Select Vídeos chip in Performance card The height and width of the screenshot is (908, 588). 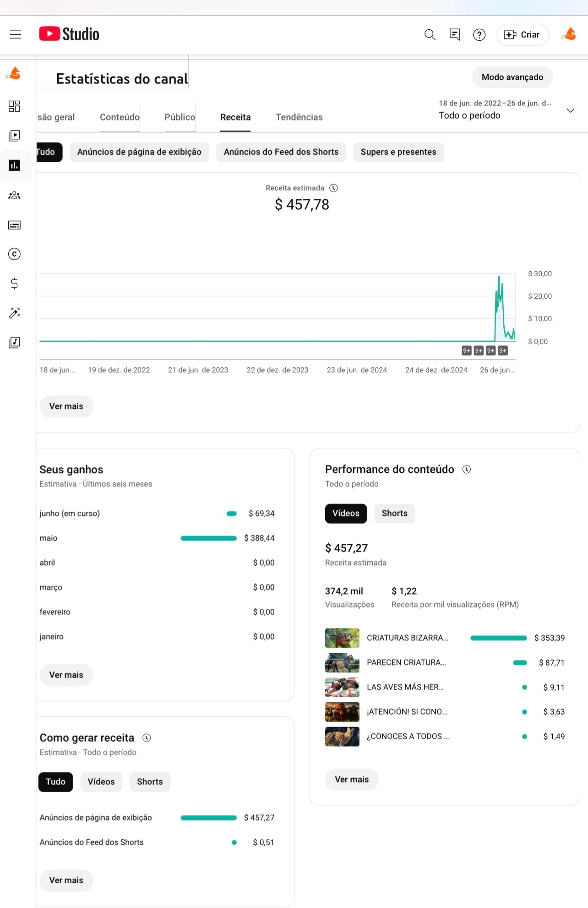click(x=346, y=514)
